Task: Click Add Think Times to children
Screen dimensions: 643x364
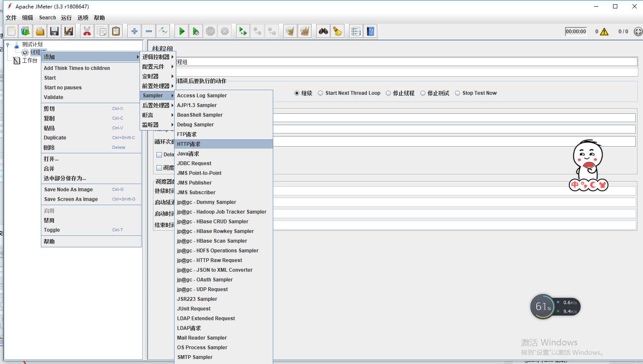Action: (91, 68)
